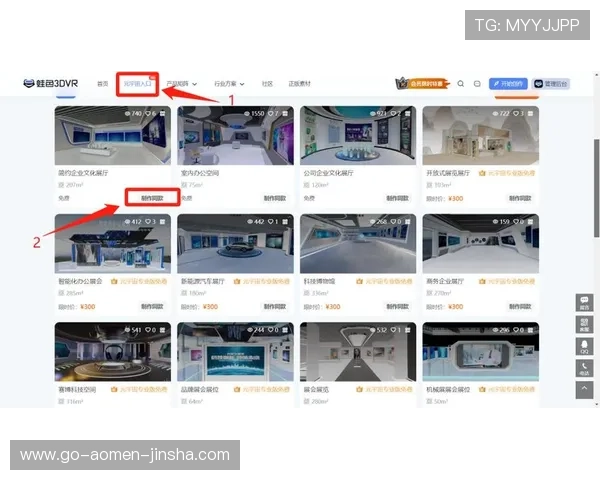Click 制作同款 on 室内办公空间
The height and width of the screenshot is (480, 600).
point(275,198)
